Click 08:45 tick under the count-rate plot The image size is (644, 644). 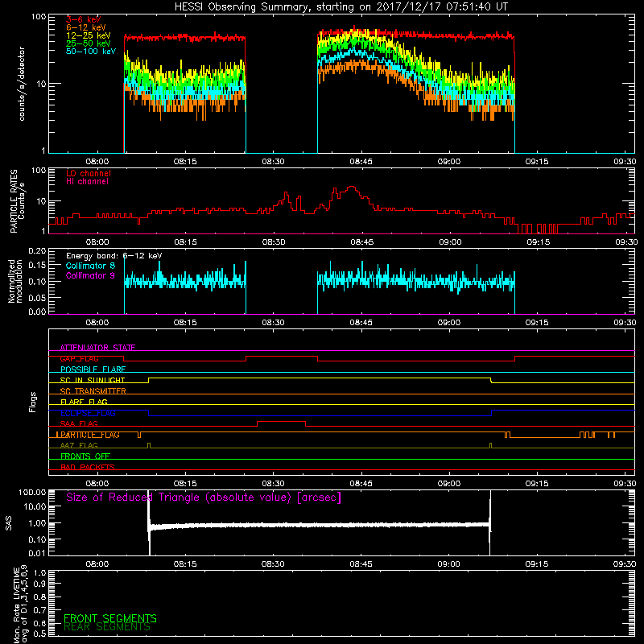[x=361, y=162]
